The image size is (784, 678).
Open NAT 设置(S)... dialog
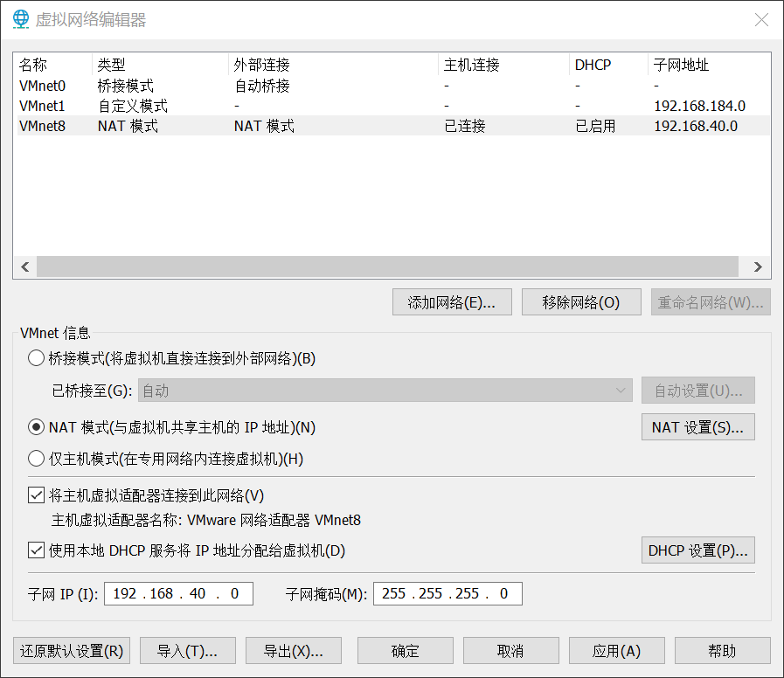(x=698, y=427)
